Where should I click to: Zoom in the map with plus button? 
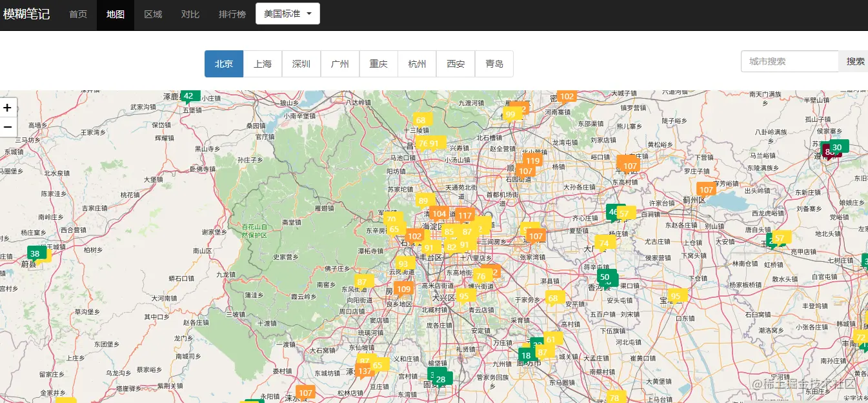tap(8, 108)
